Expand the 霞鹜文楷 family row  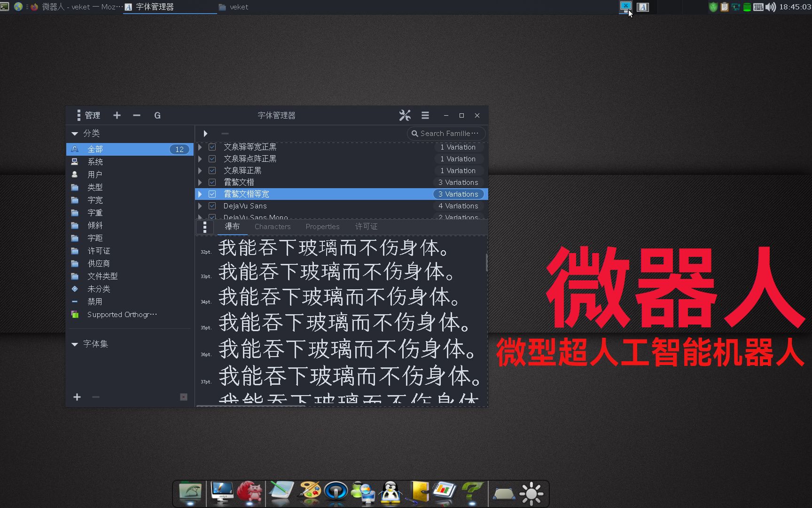200,182
